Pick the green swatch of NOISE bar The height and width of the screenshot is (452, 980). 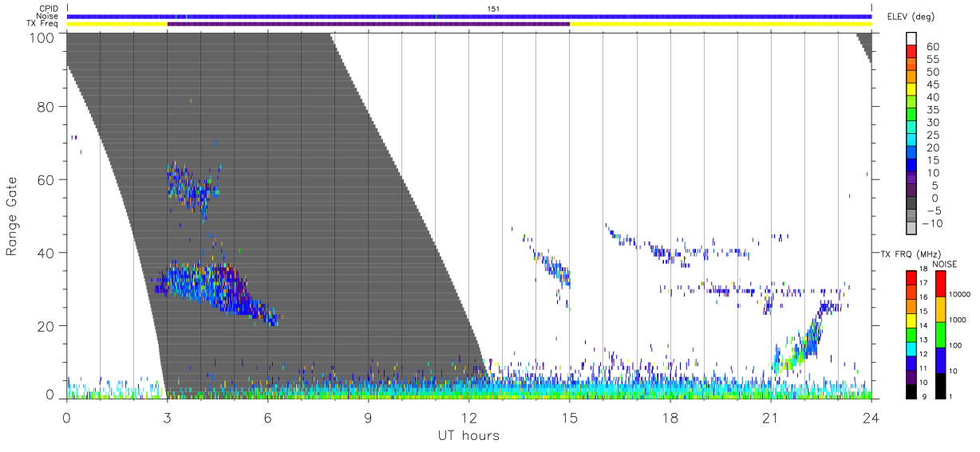coord(940,334)
